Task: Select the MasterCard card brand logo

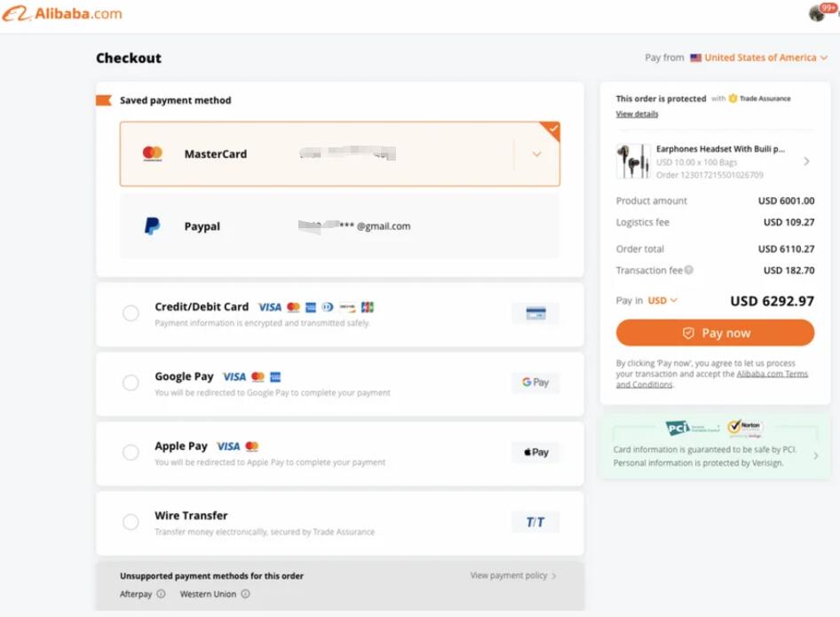Action: 152,153
